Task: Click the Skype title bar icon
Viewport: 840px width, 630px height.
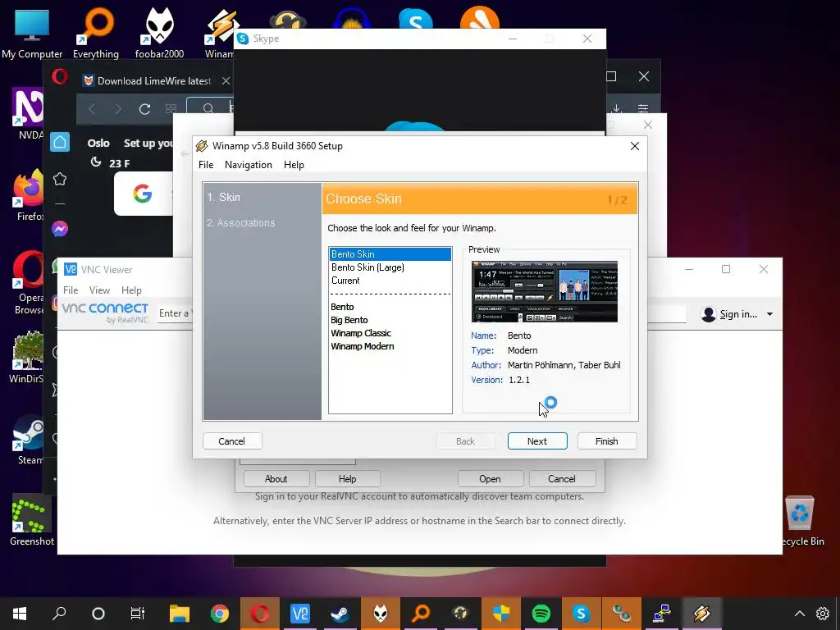Action: click(x=243, y=39)
